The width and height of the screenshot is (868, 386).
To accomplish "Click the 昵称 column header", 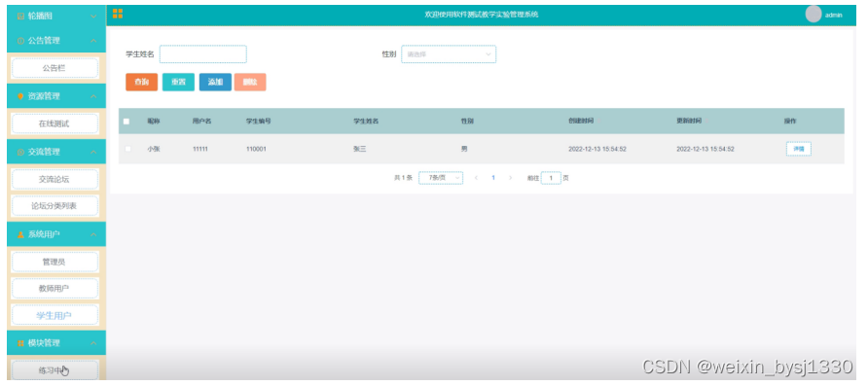I will [x=154, y=122].
